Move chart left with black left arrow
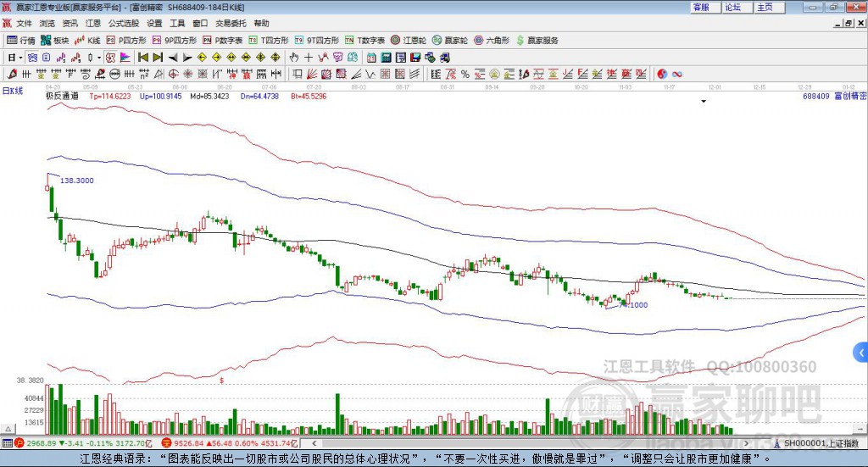The image size is (868, 467). click(173, 58)
